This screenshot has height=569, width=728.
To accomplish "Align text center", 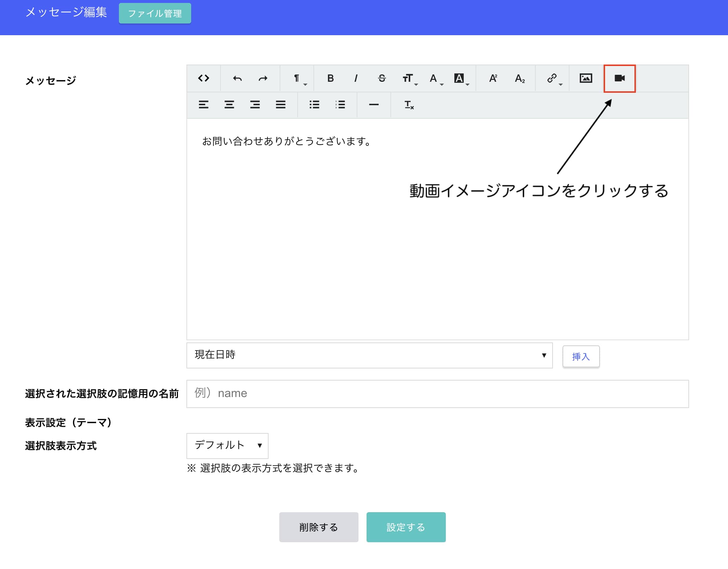I will click(229, 105).
